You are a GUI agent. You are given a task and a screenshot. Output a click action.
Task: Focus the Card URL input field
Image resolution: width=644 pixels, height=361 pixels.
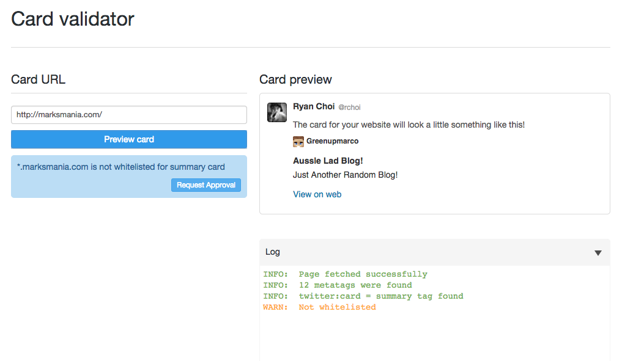pyautogui.click(x=129, y=115)
